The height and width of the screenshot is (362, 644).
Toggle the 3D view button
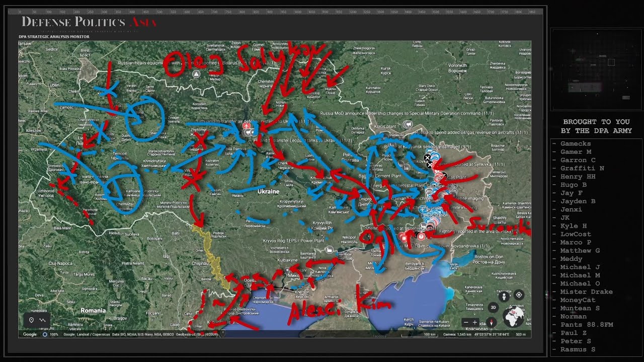pyautogui.click(x=493, y=307)
